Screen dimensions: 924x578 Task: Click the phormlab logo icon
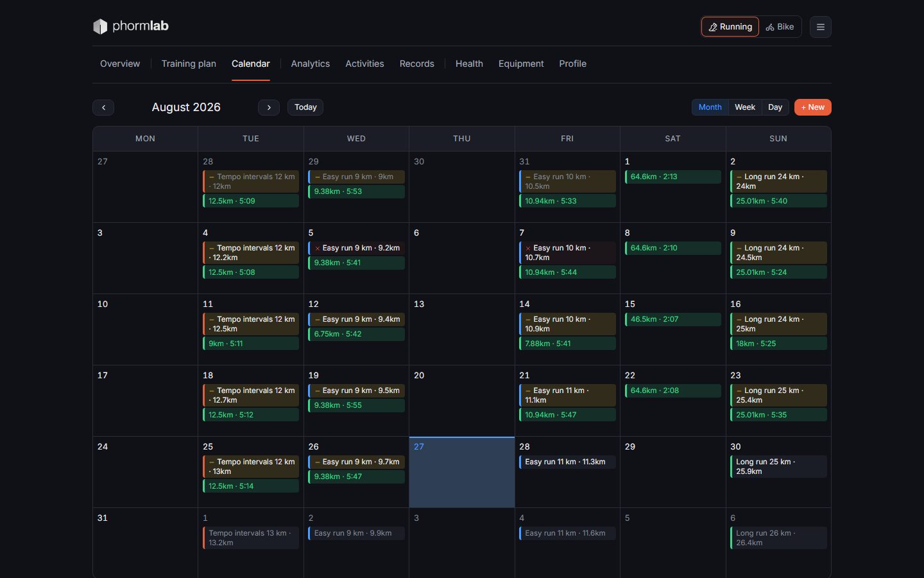[100, 26]
